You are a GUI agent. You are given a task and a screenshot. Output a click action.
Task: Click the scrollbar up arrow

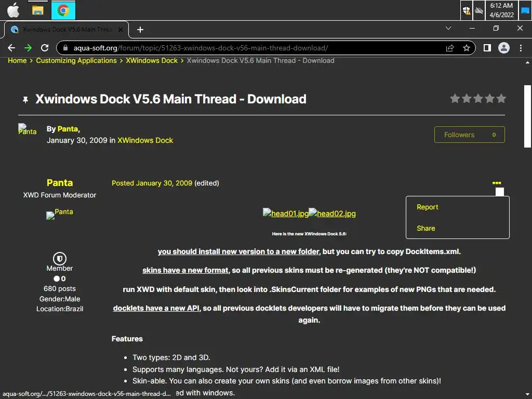[527, 62]
